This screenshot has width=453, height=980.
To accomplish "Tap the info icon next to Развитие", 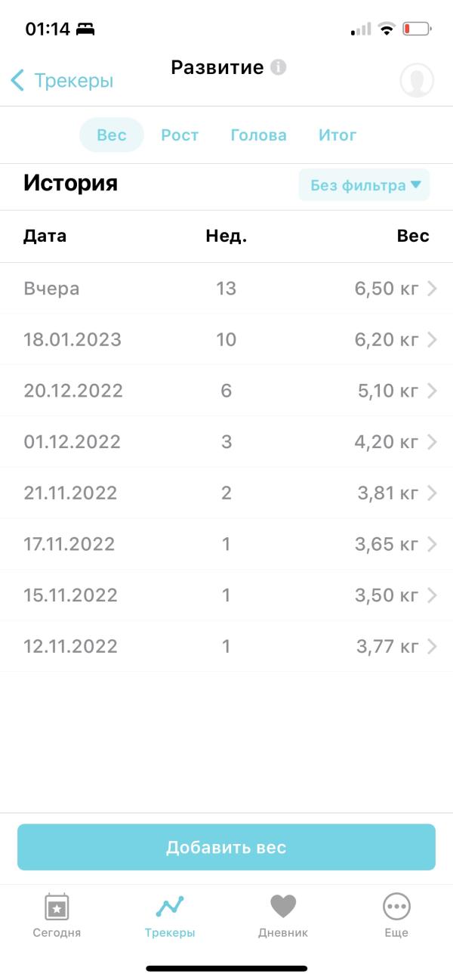I will [x=279, y=67].
